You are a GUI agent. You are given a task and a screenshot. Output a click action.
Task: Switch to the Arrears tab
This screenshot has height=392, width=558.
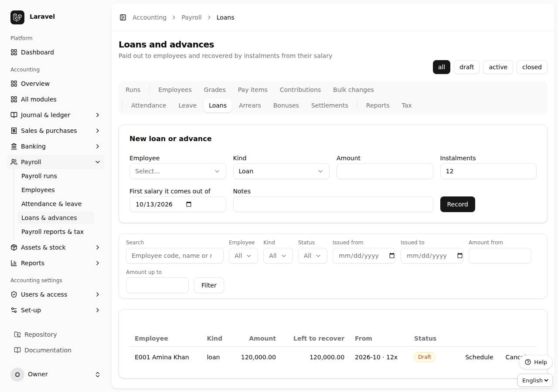click(250, 105)
